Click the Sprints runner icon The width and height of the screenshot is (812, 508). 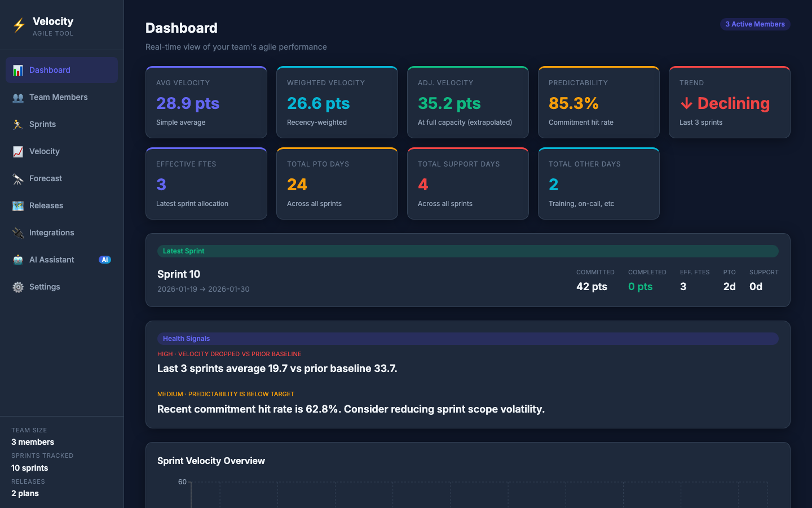point(18,125)
